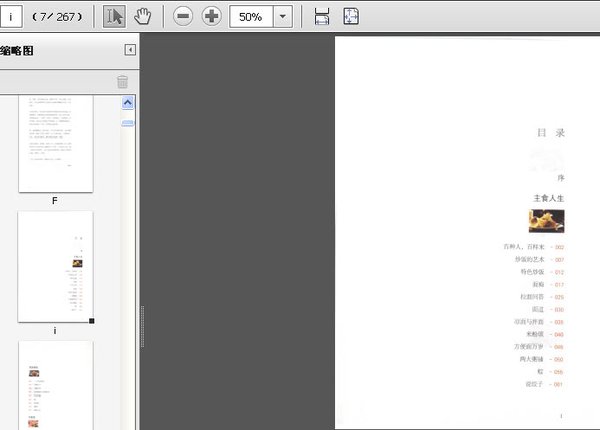Click the 目录 heading on the page
The width and height of the screenshot is (600, 430).
tap(551, 133)
